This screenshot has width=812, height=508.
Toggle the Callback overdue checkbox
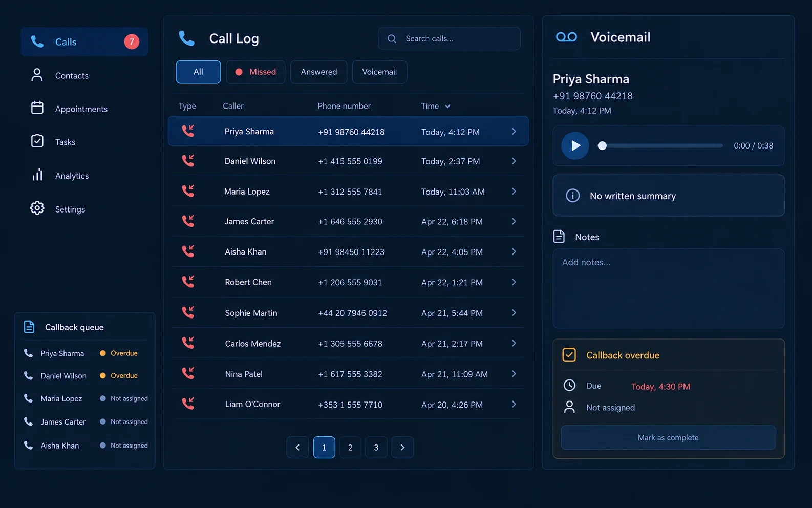pos(569,355)
